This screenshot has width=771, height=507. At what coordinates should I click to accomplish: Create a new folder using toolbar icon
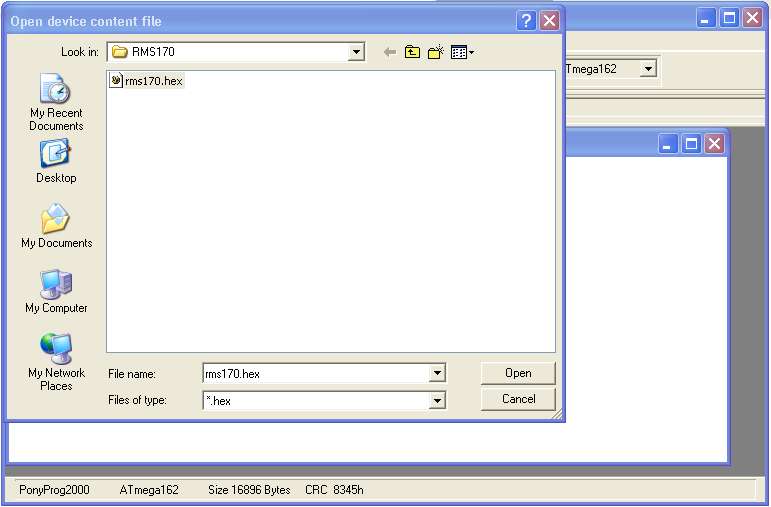(x=435, y=52)
